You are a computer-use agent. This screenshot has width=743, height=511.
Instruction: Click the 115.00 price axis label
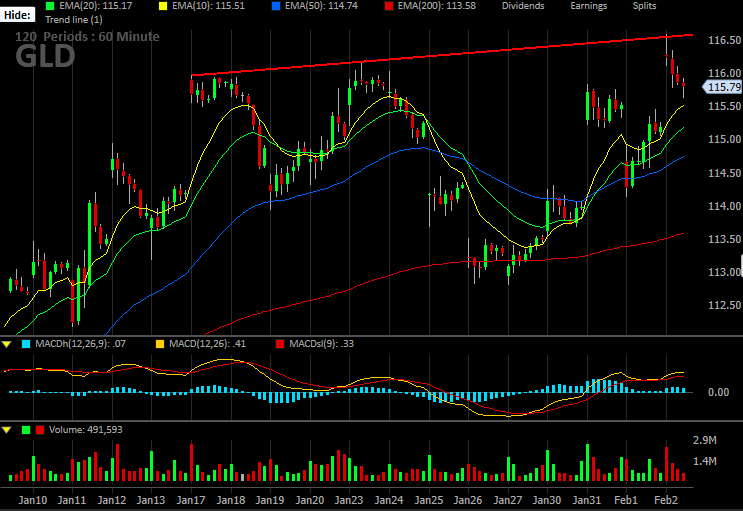(724, 139)
